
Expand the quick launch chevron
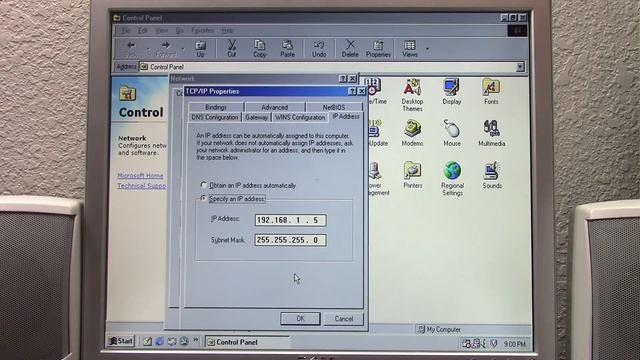pyautogui.click(x=196, y=340)
